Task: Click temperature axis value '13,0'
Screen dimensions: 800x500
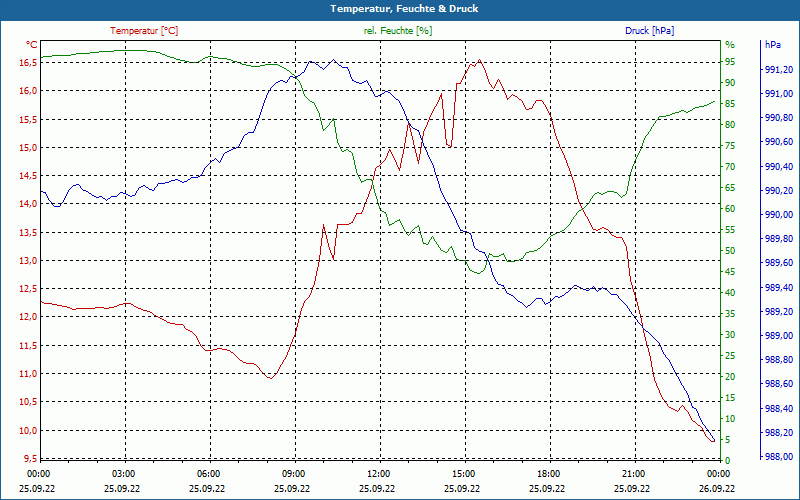Action: pyautogui.click(x=29, y=260)
